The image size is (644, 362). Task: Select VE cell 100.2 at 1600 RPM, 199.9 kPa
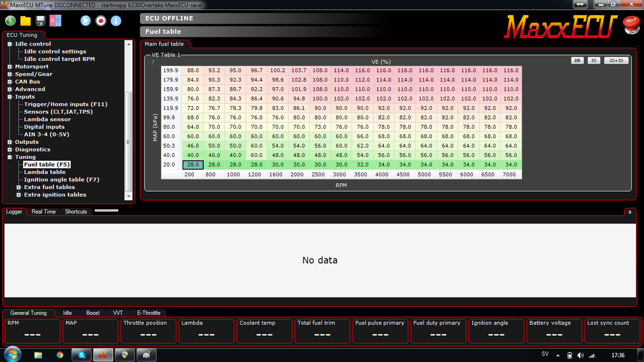point(278,70)
